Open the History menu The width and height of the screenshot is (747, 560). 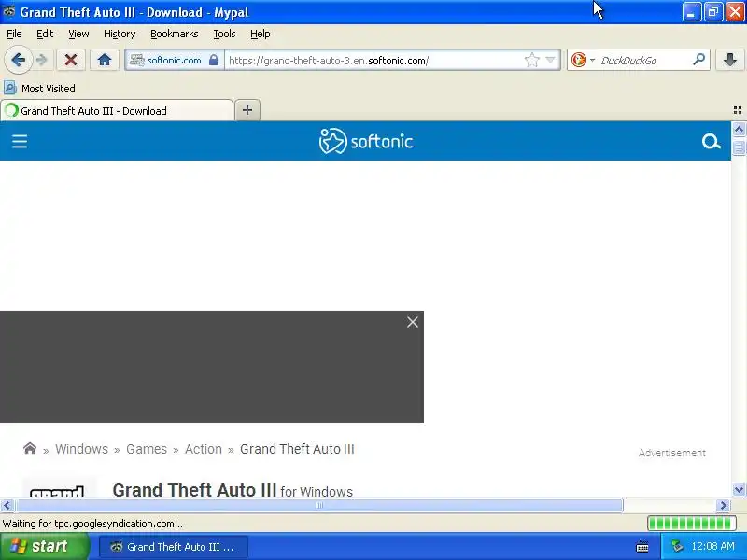(120, 34)
